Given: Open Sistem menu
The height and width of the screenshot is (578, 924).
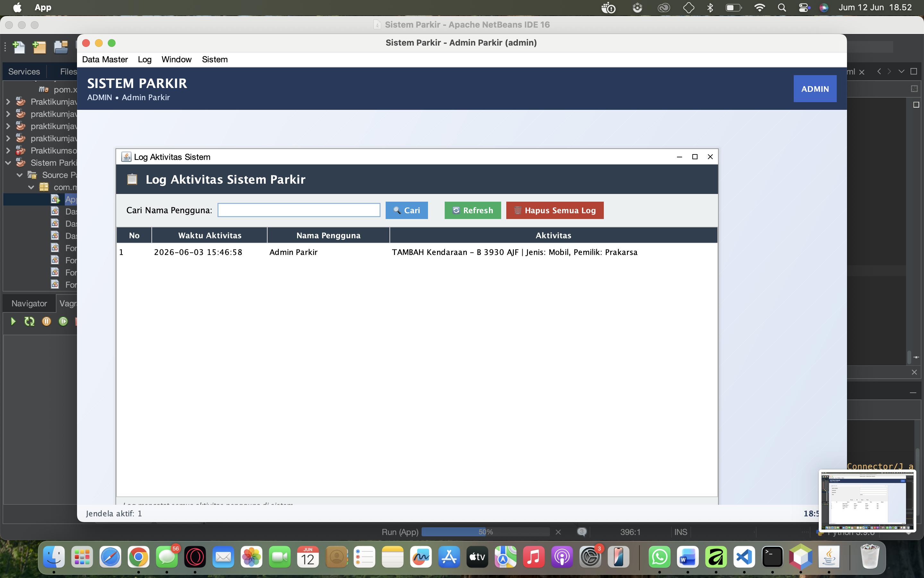Looking at the screenshot, I should click(215, 60).
